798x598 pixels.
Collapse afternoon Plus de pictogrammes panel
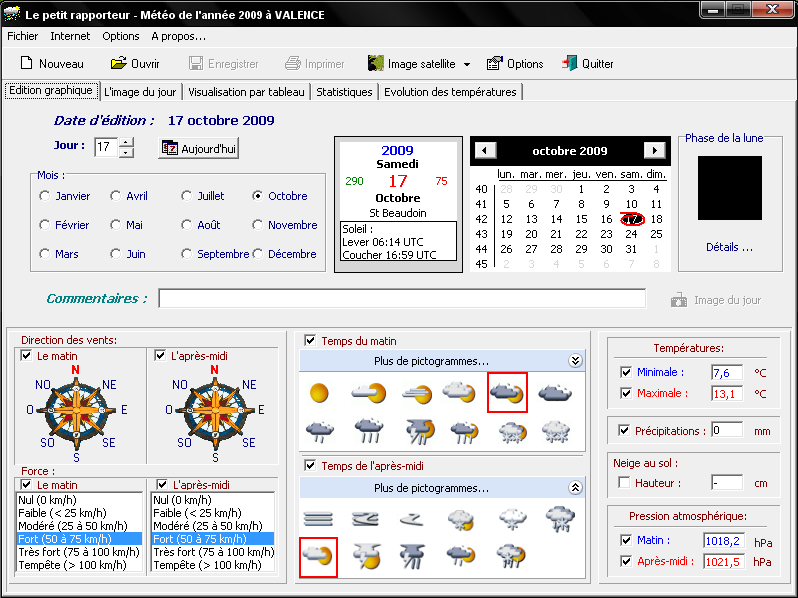(x=575, y=488)
